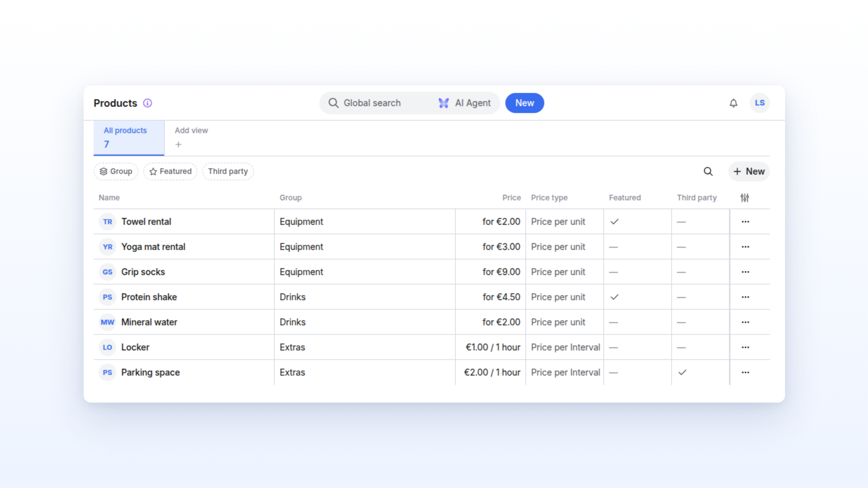The image size is (868, 488).
Task: Open the notifications bell
Action: [x=733, y=103]
